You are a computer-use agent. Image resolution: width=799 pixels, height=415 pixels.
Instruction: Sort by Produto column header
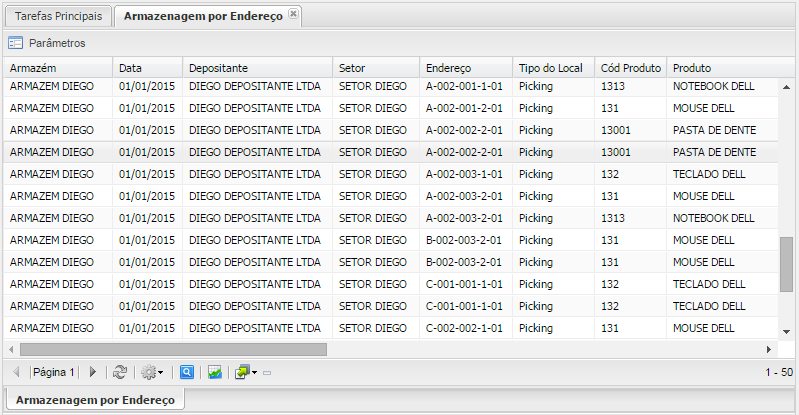(x=733, y=68)
